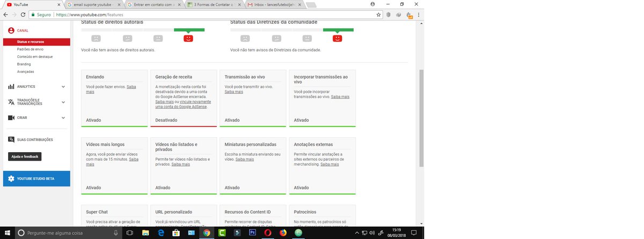Open Opera browser from the taskbar
The image size is (644, 239).
268,233
